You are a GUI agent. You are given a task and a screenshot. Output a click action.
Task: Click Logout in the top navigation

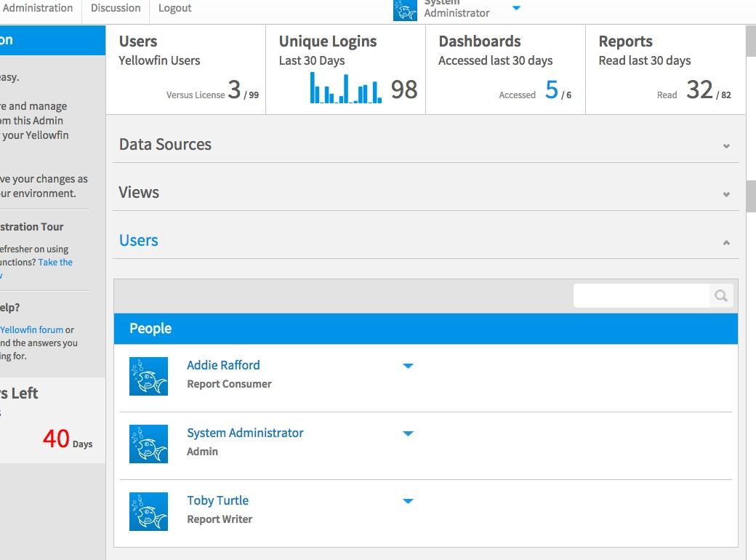coord(174,8)
